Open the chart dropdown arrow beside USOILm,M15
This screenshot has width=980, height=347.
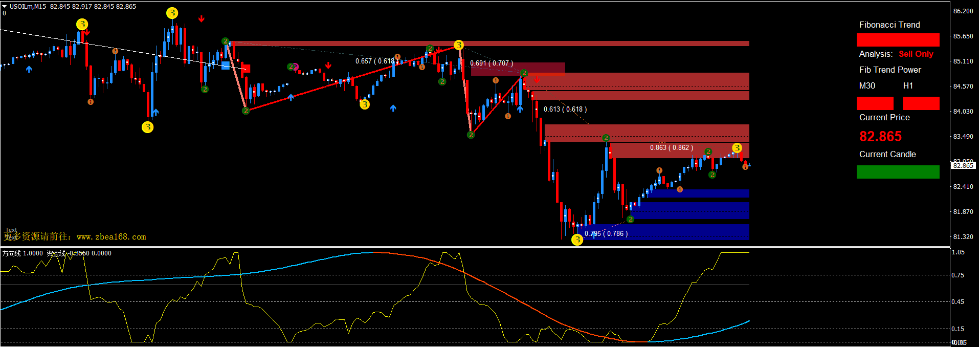click(x=4, y=7)
